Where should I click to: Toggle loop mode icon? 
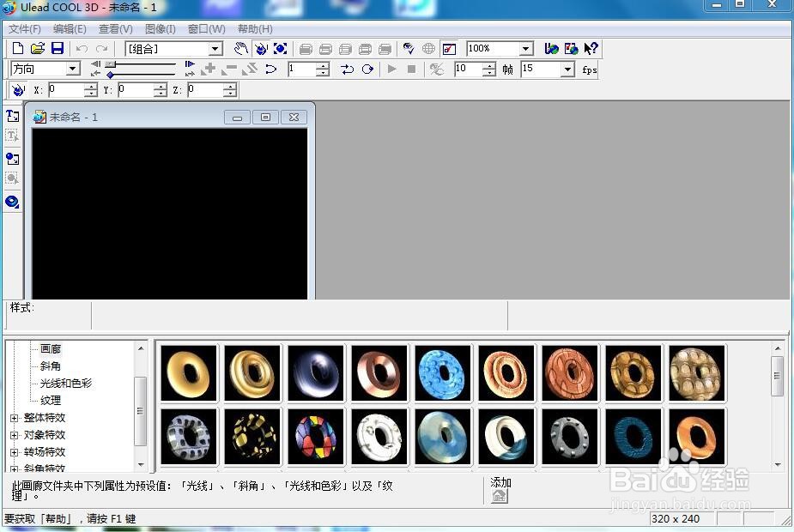(367, 69)
